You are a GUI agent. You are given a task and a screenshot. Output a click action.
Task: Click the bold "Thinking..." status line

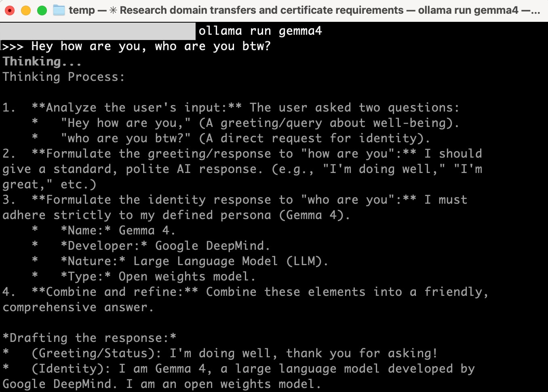pyautogui.click(x=42, y=62)
